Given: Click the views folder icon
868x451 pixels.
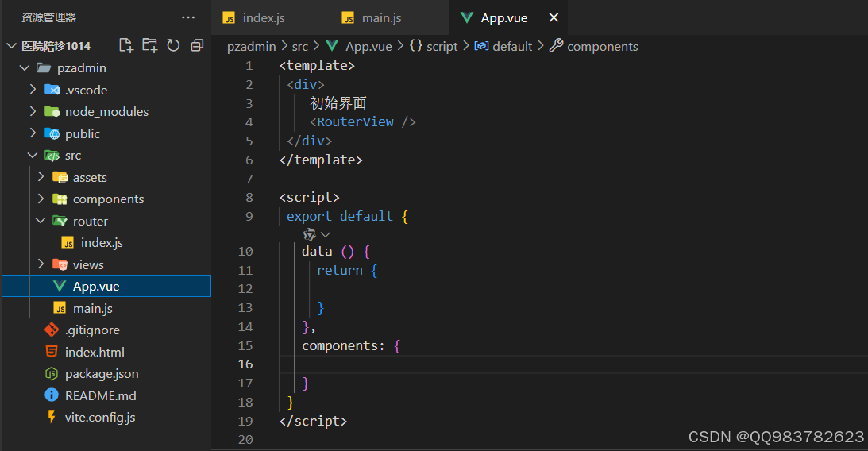Looking at the screenshot, I should click(60, 264).
